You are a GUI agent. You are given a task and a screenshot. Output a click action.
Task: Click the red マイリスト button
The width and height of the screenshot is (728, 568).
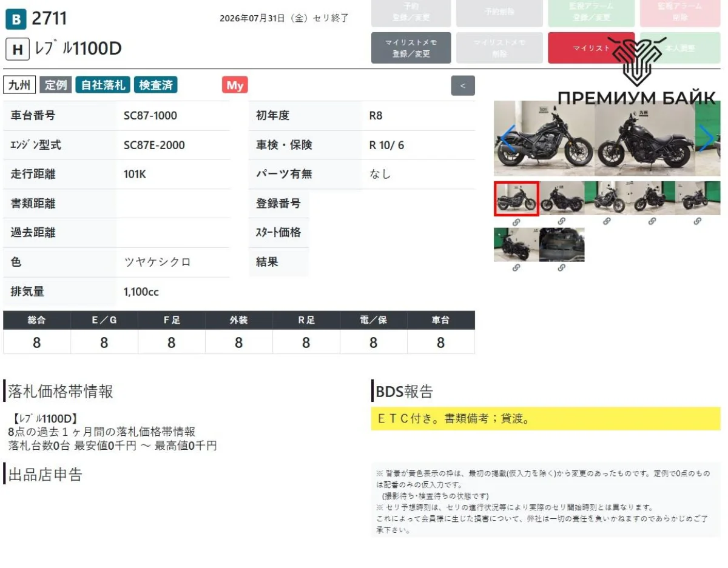pyautogui.click(x=591, y=48)
